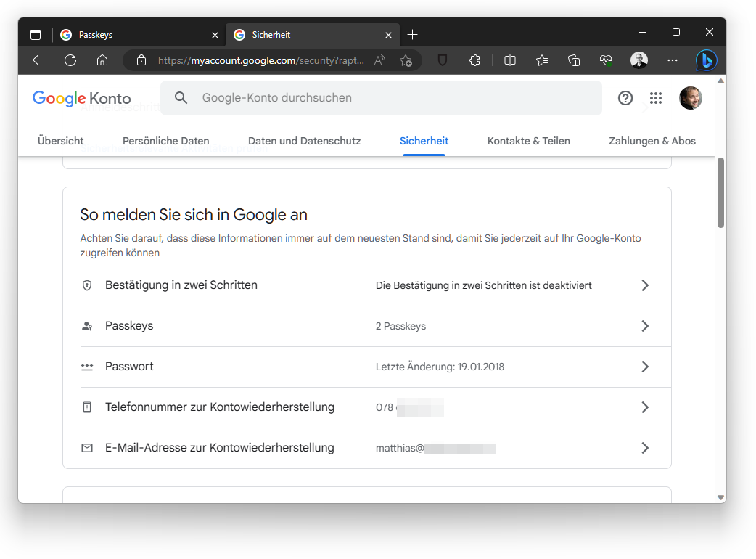Add page to favorites star icon

(406, 61)
